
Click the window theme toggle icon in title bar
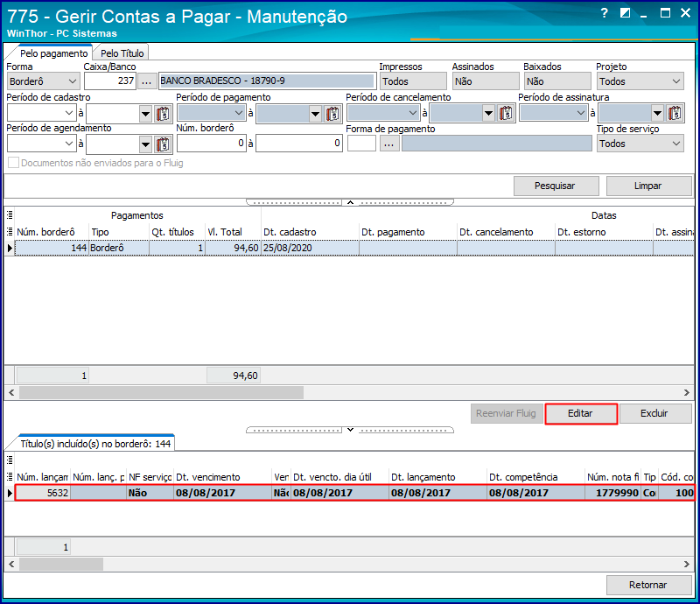625,13
